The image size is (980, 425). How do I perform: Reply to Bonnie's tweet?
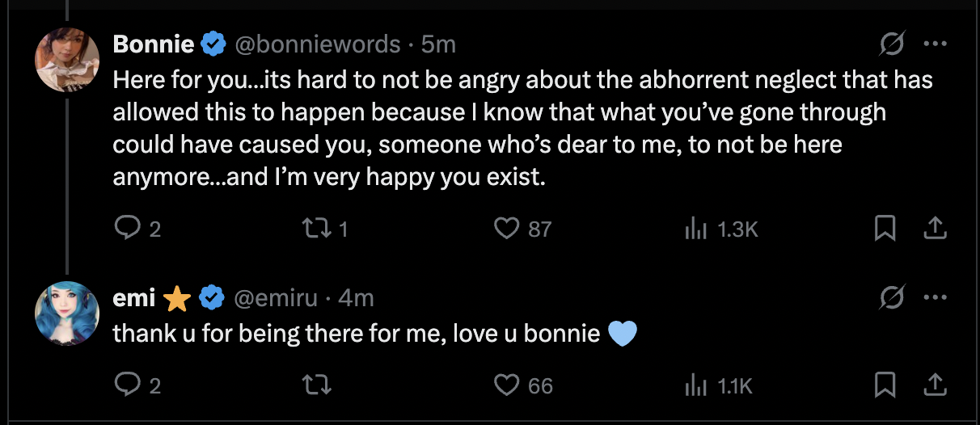click(128, 229)
